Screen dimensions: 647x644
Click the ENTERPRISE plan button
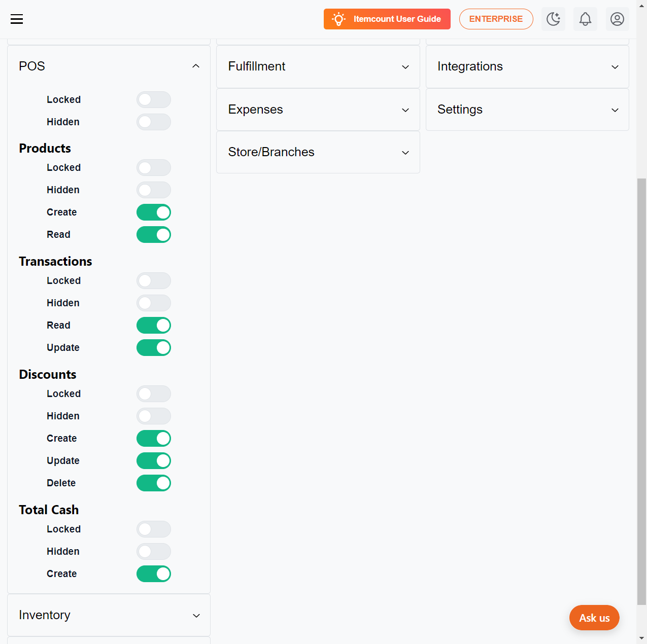coord(496,19)
